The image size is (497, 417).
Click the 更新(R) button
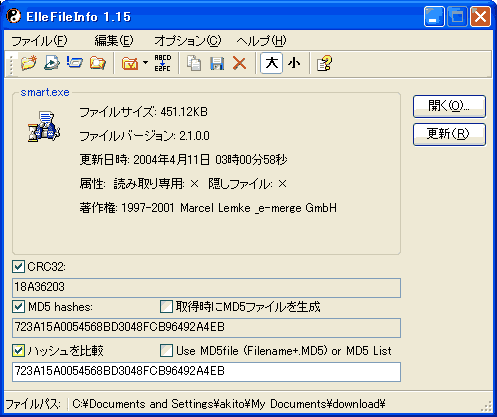click(449, 134)
